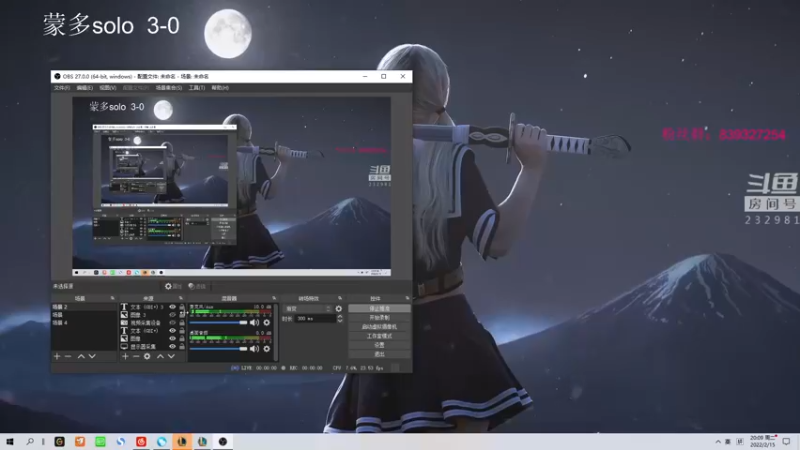Click the 停止推流 stop streaming button
Image resolution: width=800 pixels, height=450 pixels.
(x=379, y=309)
